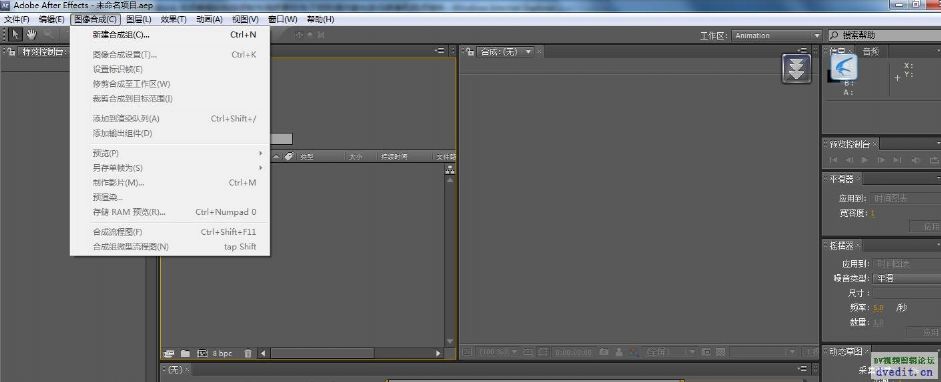The image size is (941, 382).
Task: Click the 8 bpc color depth button
Action: (x=222, y=353)
